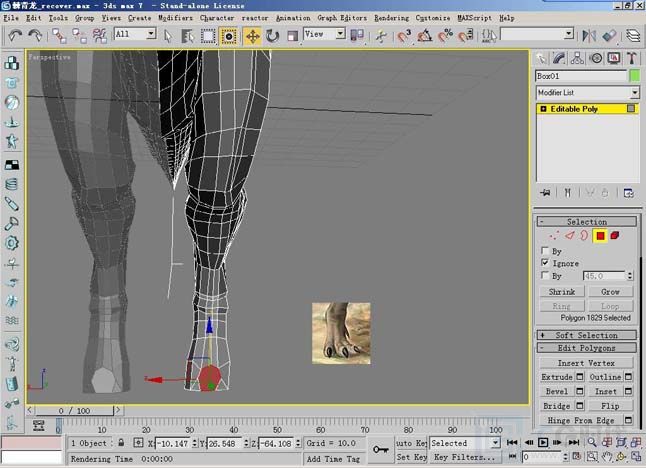Open the Modify command panel tab
The height and width of the screenshot is (468, 646).
561,58
